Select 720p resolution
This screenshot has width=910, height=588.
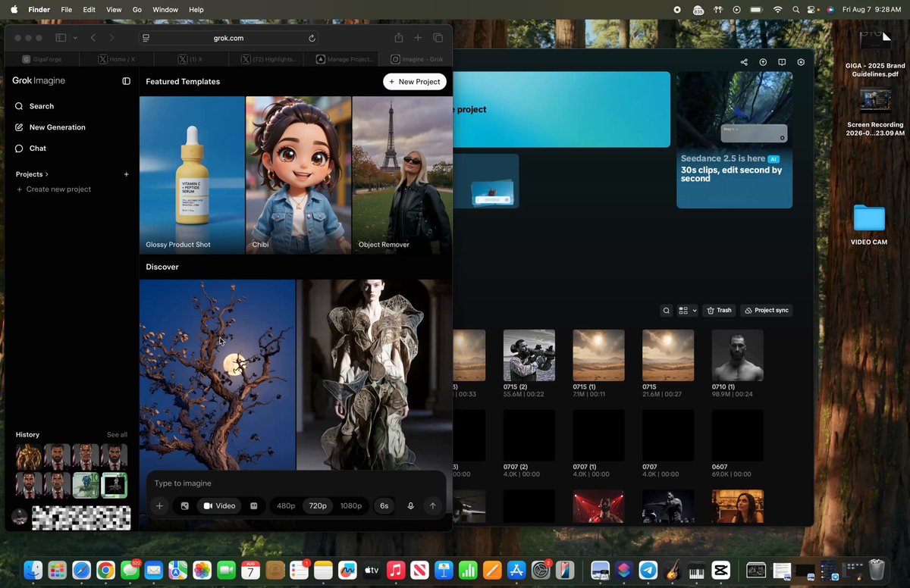(x=318, y=506)
